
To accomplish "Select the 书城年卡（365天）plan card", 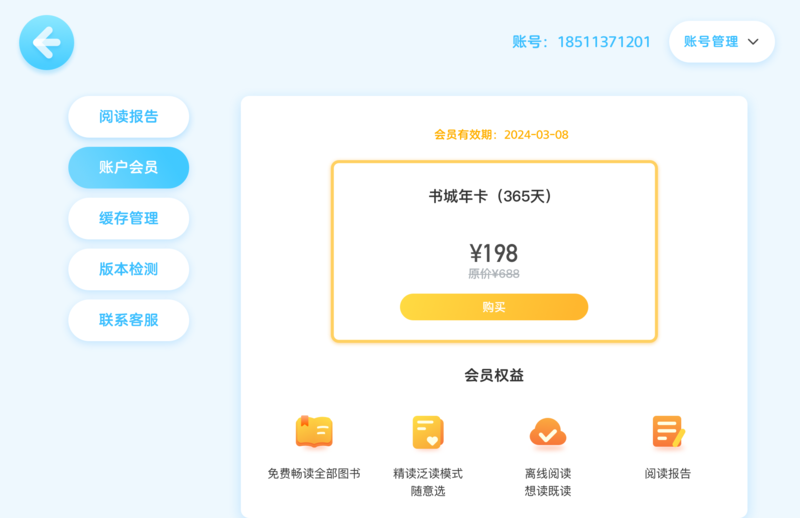I will (x=494, y=251).
